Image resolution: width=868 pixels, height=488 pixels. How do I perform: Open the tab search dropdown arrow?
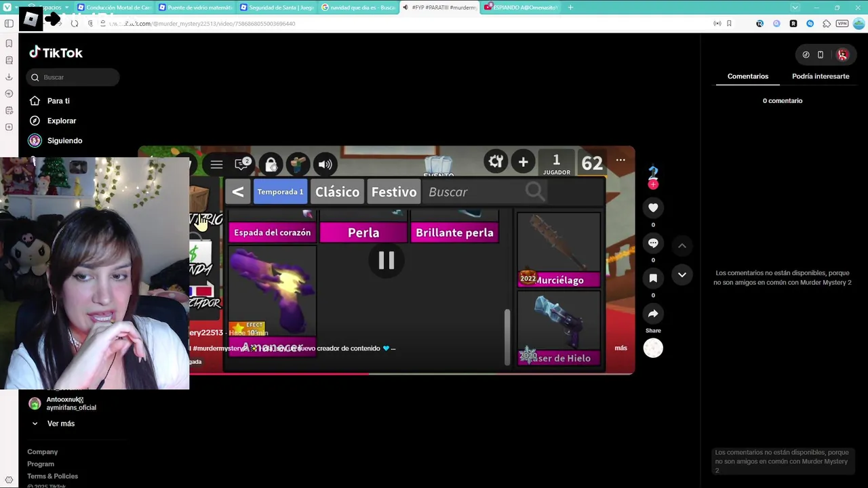pyautogui.click(x=795, y=7)
